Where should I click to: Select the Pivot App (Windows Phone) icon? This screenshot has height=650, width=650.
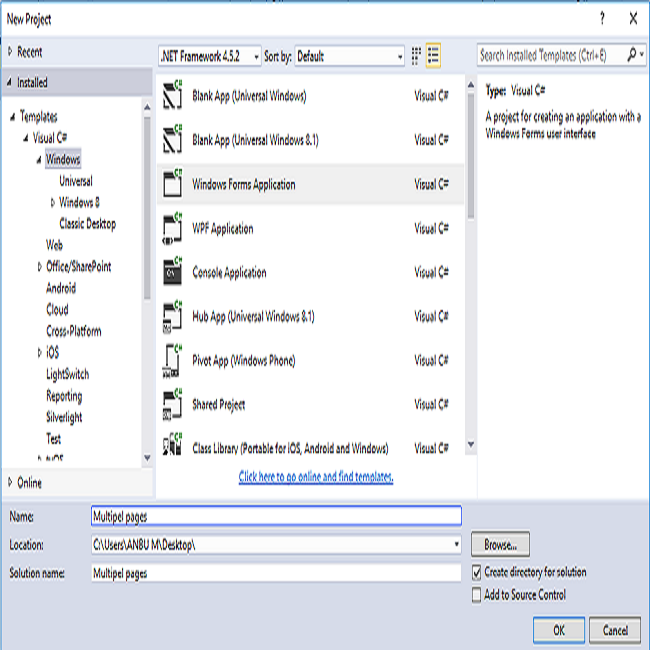tap(171, 361)
